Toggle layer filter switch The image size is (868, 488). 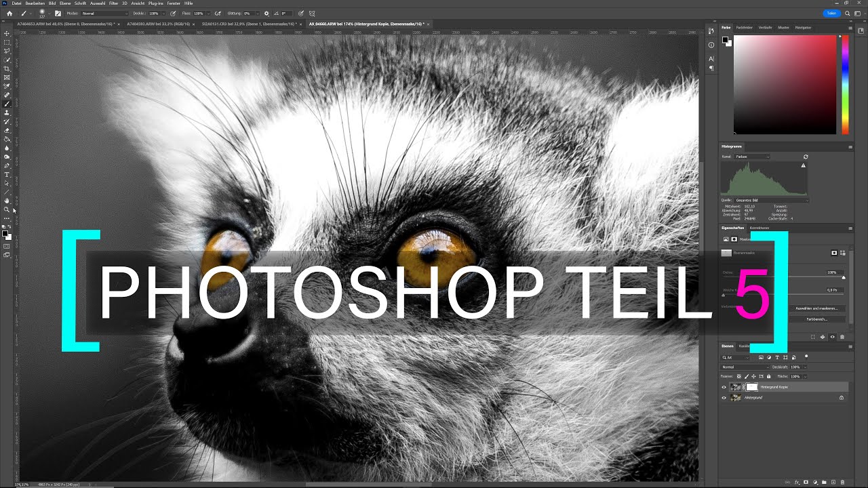coord(806,357)
